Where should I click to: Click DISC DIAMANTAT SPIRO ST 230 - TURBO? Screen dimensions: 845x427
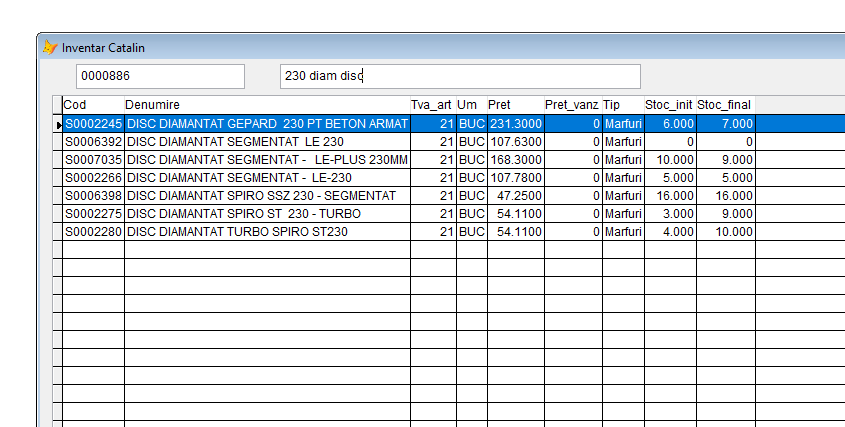[x=267, y=214]
